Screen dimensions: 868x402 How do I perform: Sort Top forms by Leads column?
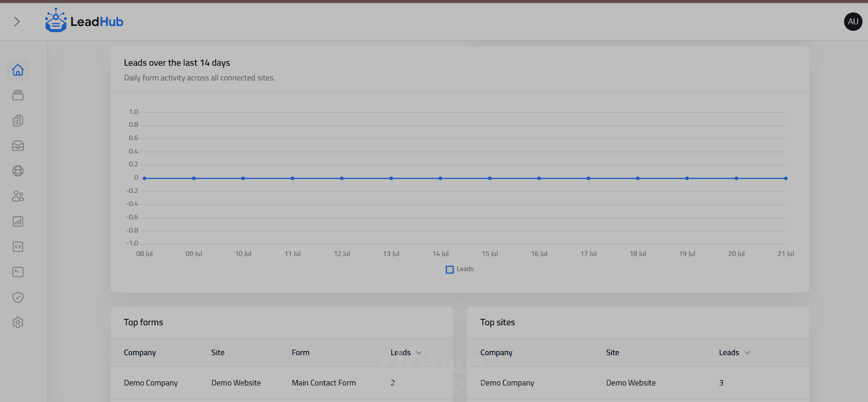406,352
